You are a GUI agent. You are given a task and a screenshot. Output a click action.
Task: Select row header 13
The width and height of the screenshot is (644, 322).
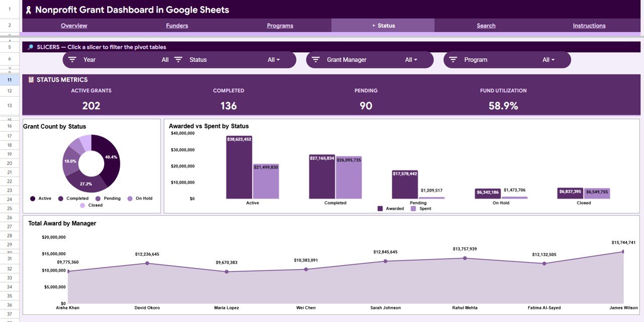10,106
